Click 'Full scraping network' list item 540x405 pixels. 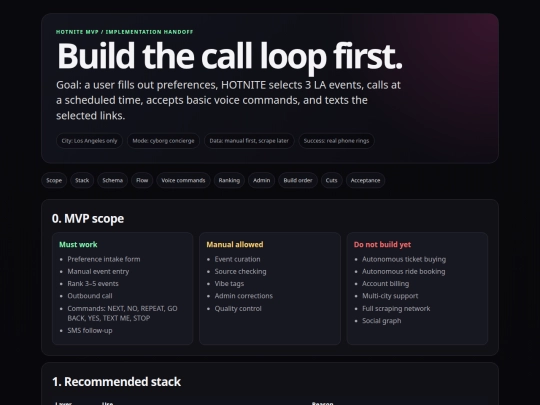[x=396, y=309]
